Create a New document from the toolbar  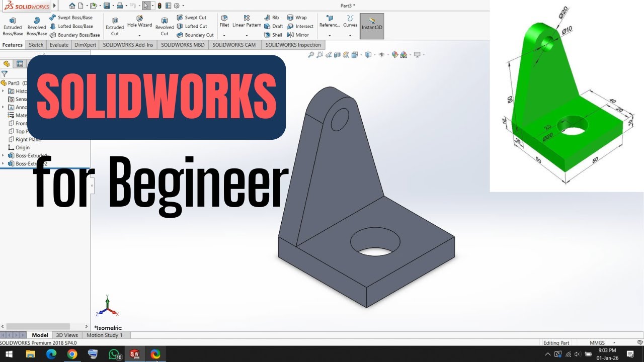click(80, 6)
